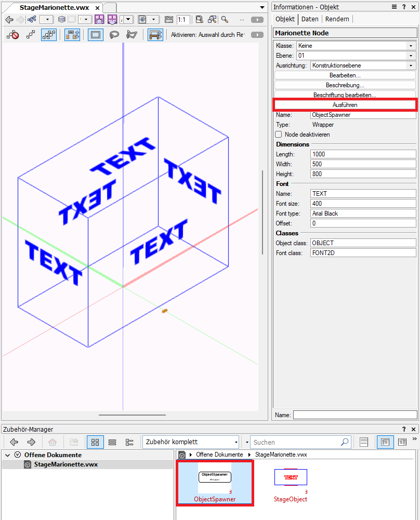Select the lasso selection mode icon

point(114,34)
